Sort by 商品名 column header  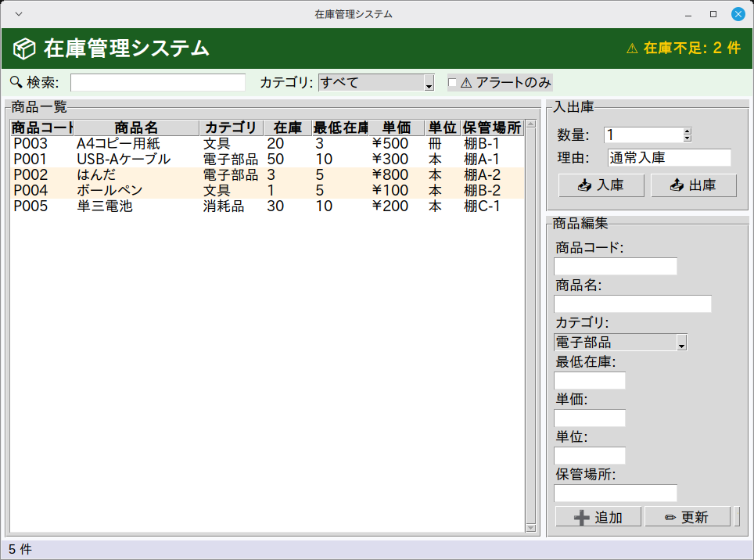pos(137,127)
